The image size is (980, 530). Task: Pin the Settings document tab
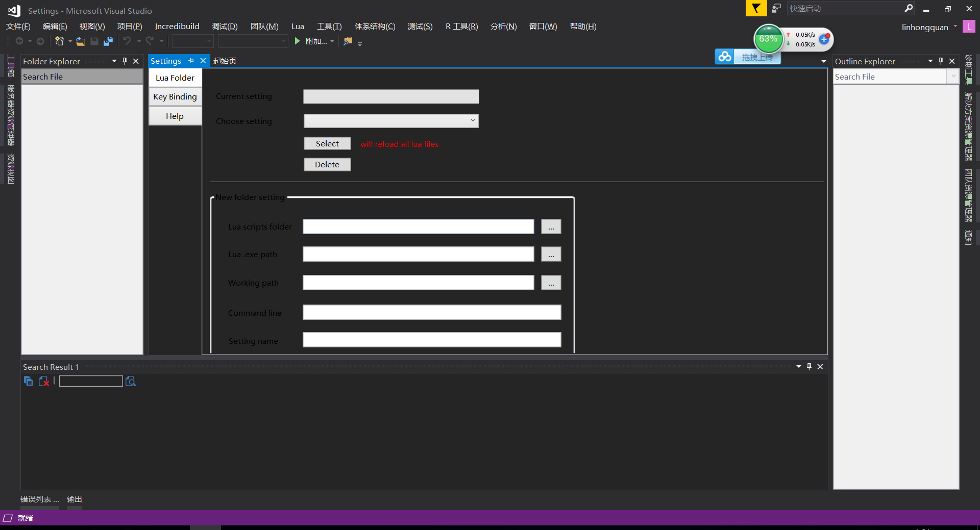tap(191, 61)
